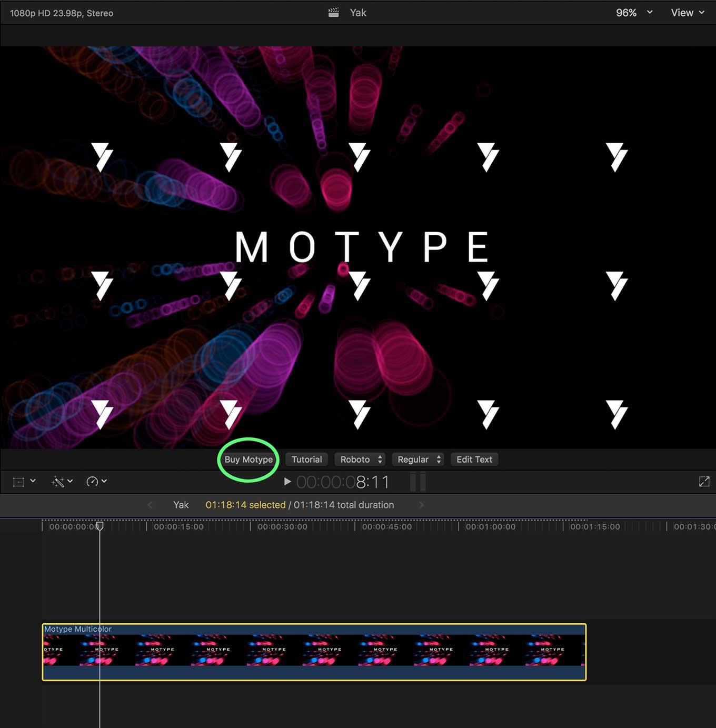Open the Motype Tutorial button
This screenshot has height=728, width=716.
click(306, 460)
